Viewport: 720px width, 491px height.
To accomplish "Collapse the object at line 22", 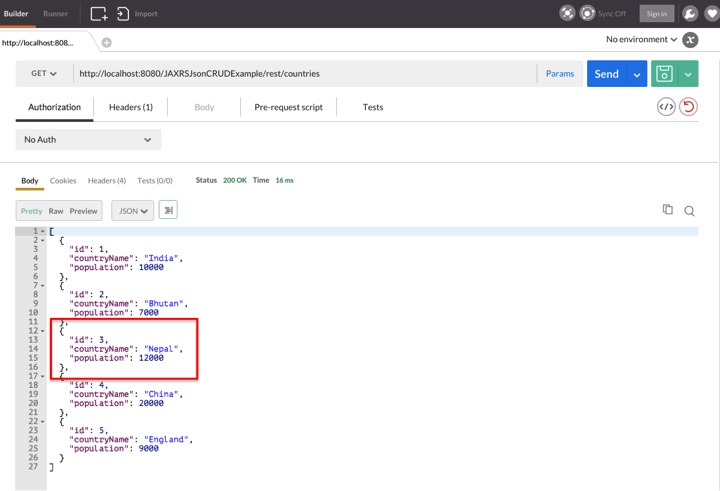I will tap(42, 422).
